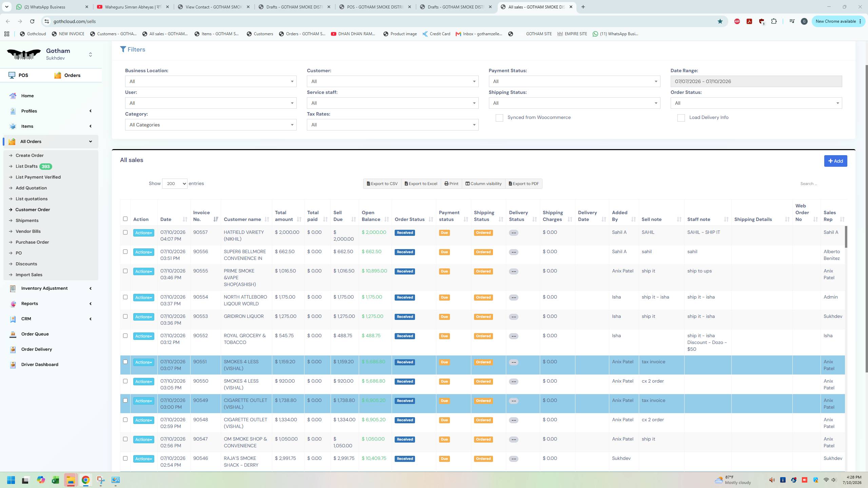Enable the Synced from Woocommerce checkbox
Image resolution: width=868 pixels, height=488 pixels.
[x=499, y=118]
